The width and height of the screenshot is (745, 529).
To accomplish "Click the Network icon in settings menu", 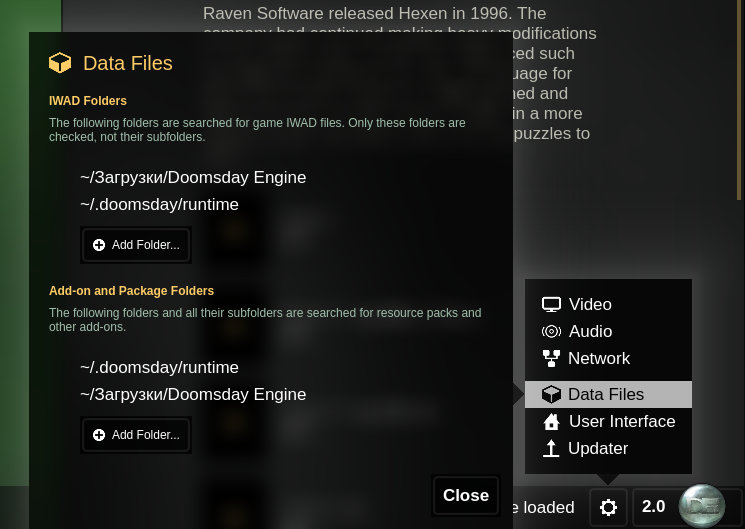I will [x=551, y=358].
